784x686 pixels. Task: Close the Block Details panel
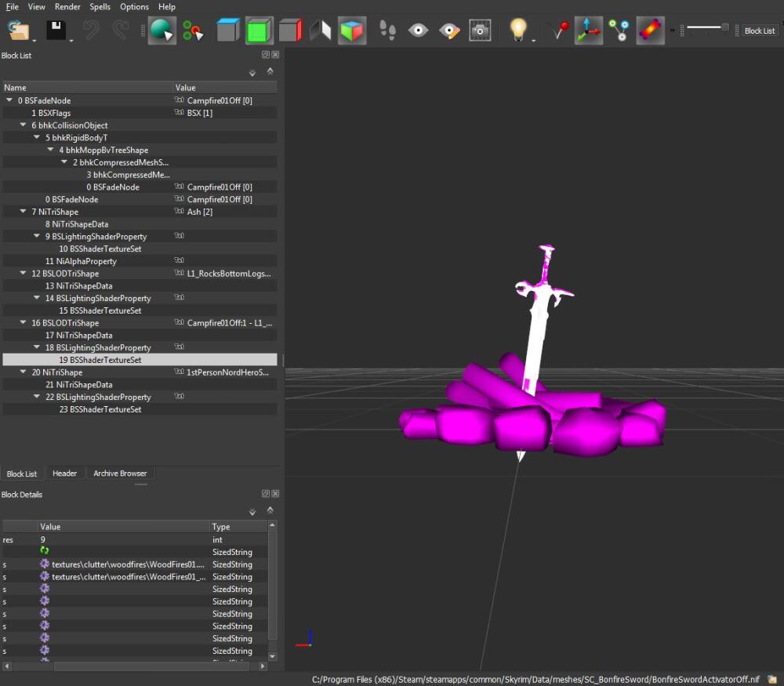point(275,493)
